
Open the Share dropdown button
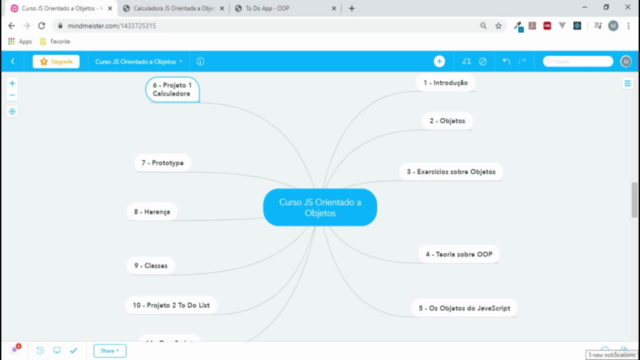point(110,351)
